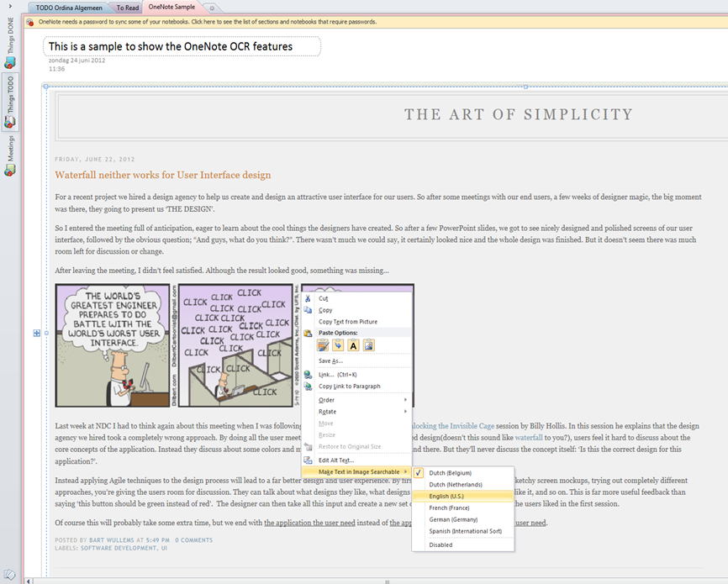Click Cut in the context menu
The width and height of the screenshot is (728, 584).
click(x=356, y=298)
